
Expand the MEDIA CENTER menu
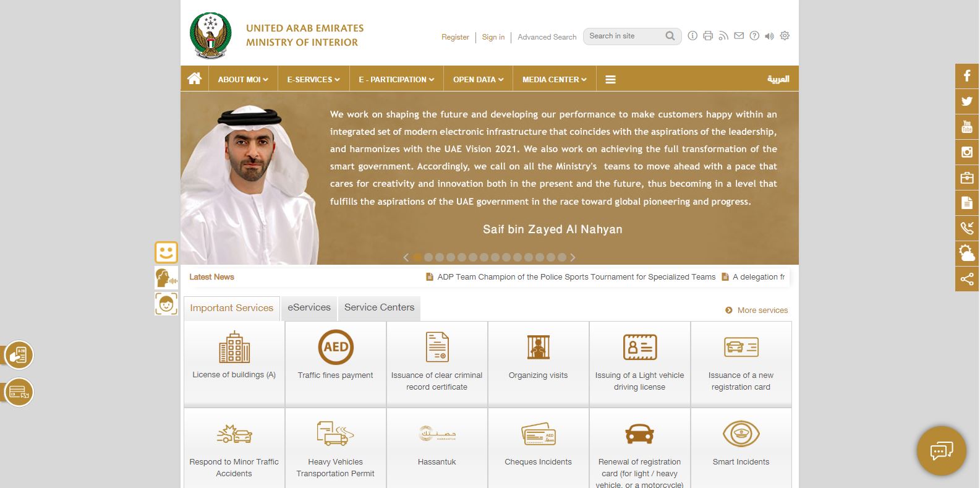[554, 79]
